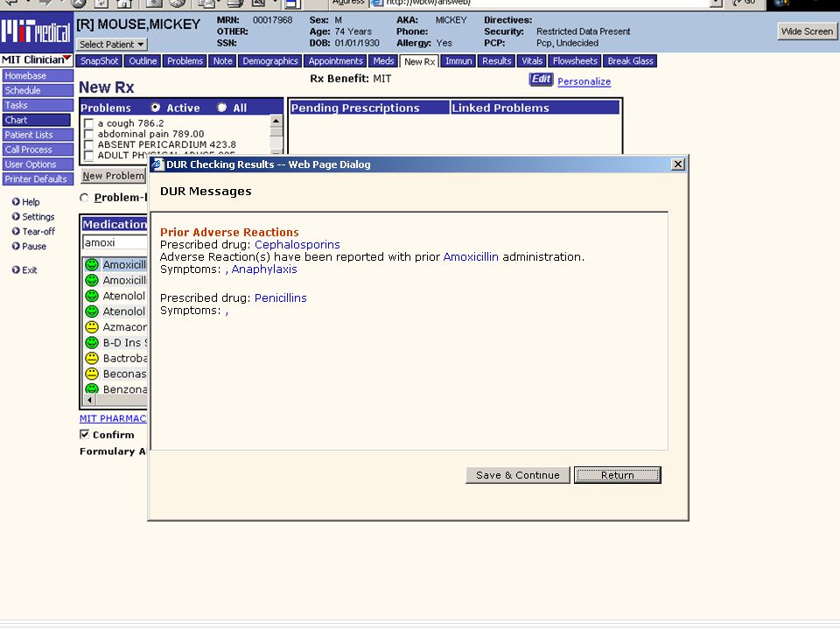840x630 pixels.
Task: Click the Help bullet icon
Action: pos(16,202)
